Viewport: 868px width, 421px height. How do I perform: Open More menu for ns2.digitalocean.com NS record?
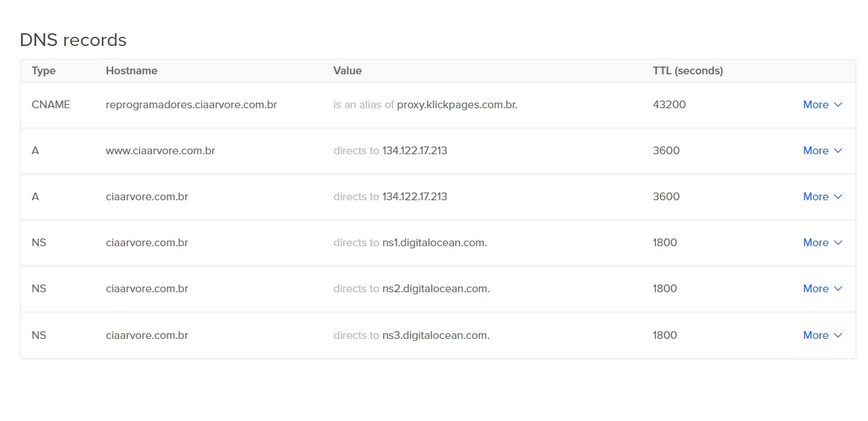click(823, 289)
